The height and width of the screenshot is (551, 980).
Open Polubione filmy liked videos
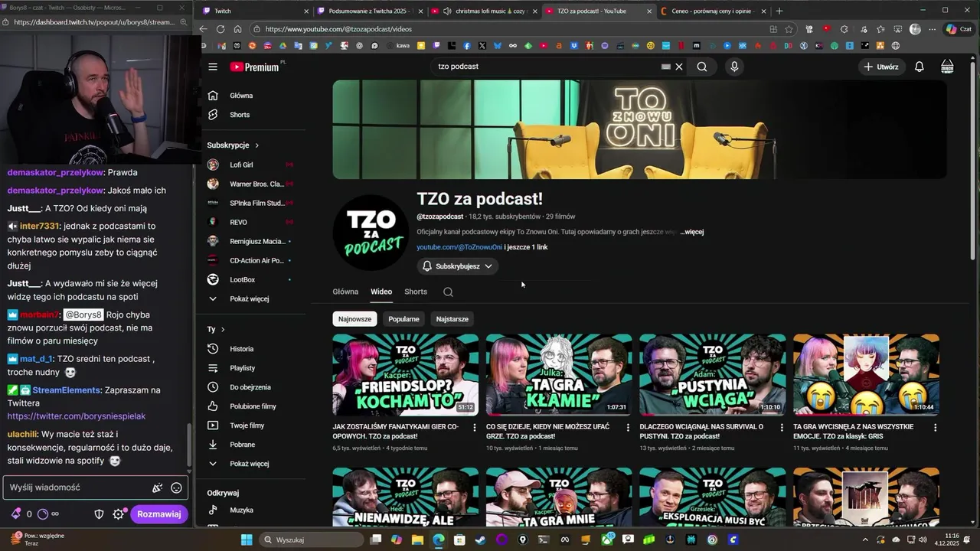[x=253, y=406]
